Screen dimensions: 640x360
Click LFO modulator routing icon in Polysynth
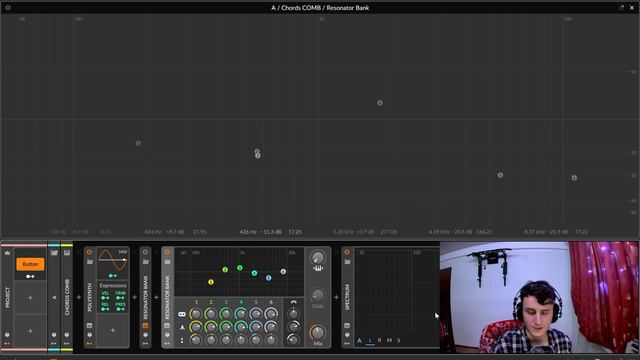[113, 276]
